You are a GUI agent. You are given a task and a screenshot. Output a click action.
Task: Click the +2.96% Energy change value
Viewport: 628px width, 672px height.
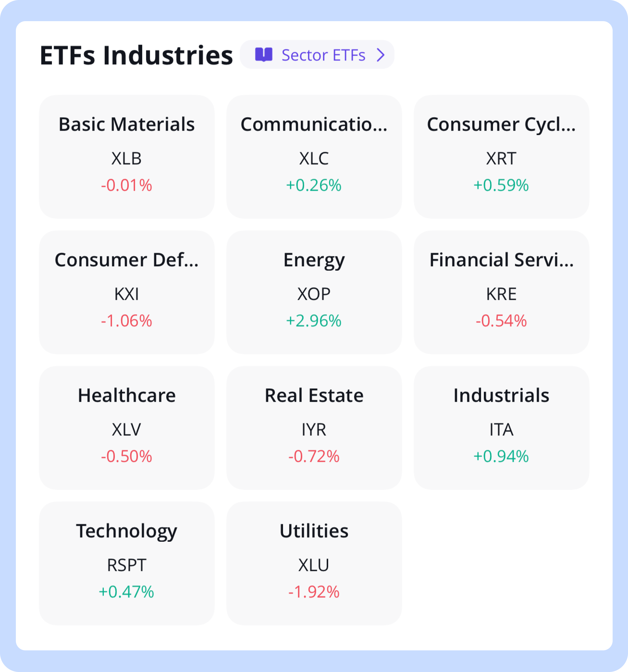[x=314, y=321]
